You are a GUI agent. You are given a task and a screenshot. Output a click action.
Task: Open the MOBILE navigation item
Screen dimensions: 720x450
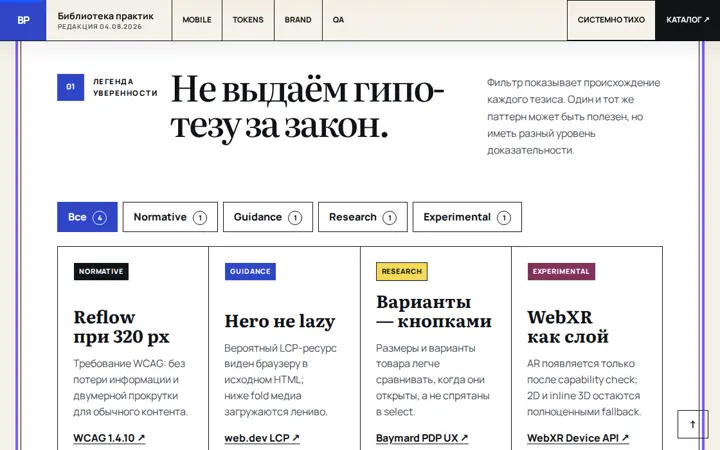pos(197,20)
